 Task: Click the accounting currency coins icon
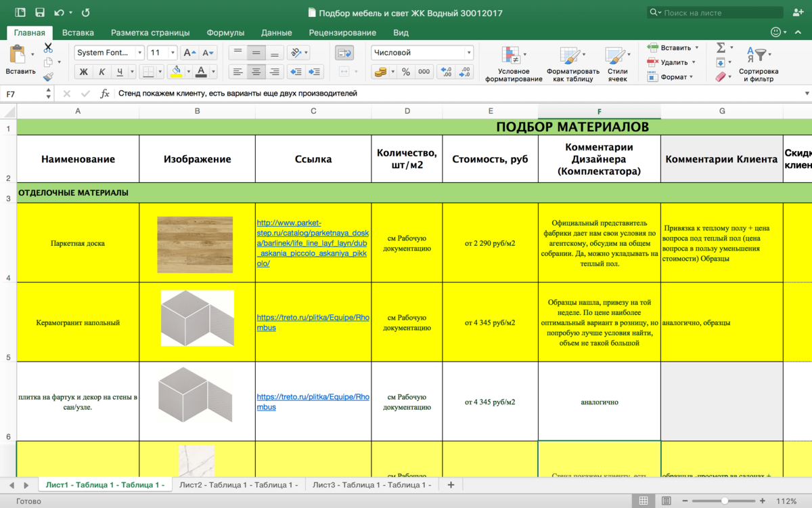[x=380, y=72]
